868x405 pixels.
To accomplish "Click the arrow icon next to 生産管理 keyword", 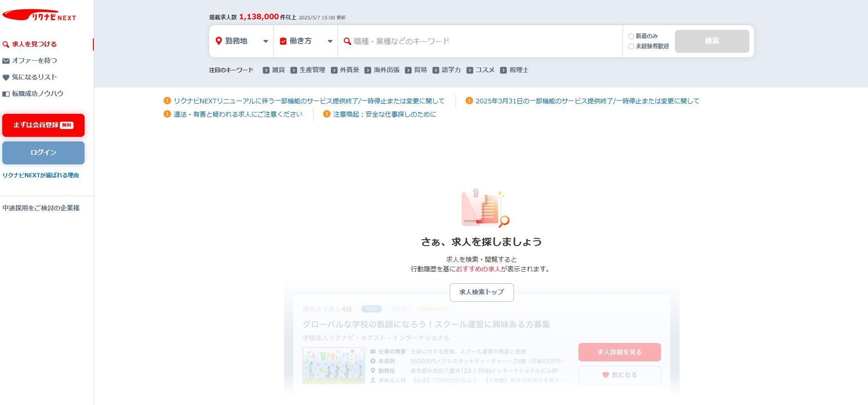I will pos(294,70).
